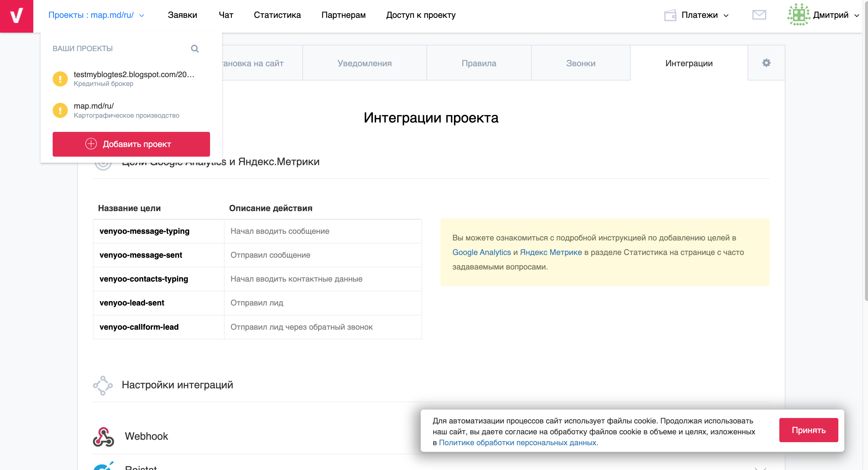Viewport: 868px width, 470px height.
Task: Click the warning icon next to map.md/ru/
Action: 60,110
